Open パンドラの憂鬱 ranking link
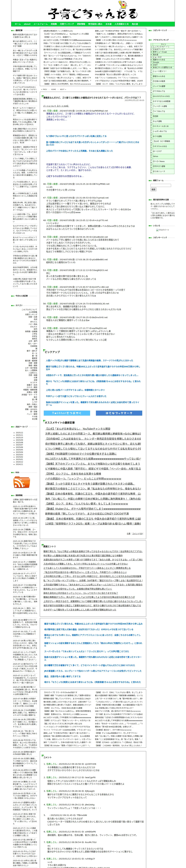The height and width of the screenshot is (868, 186). (159, 86)
